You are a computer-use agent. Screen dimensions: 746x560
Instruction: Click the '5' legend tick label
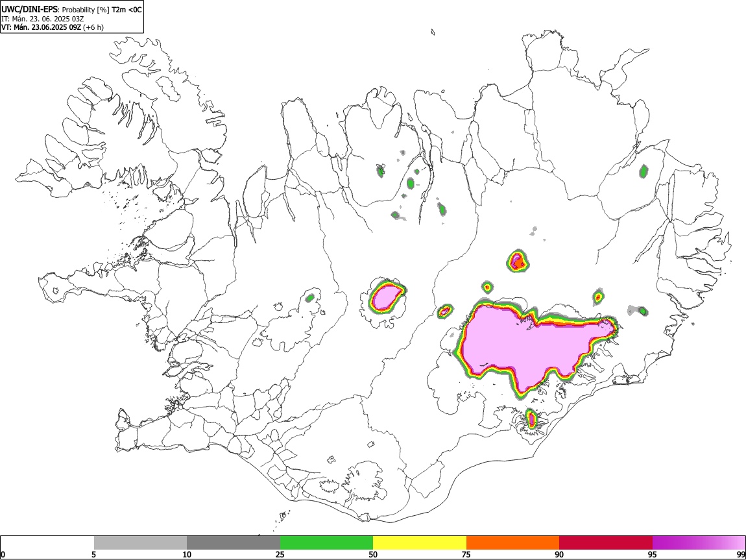coord(93,554)
